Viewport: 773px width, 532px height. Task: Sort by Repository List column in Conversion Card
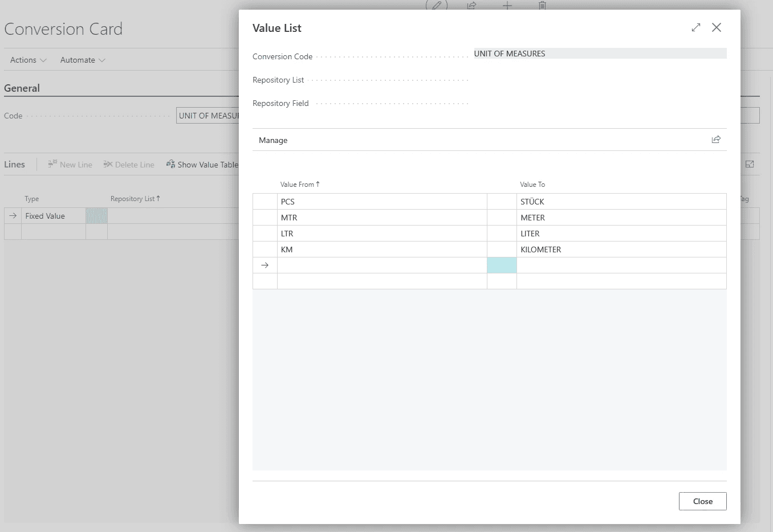click(x=135, y=199)
